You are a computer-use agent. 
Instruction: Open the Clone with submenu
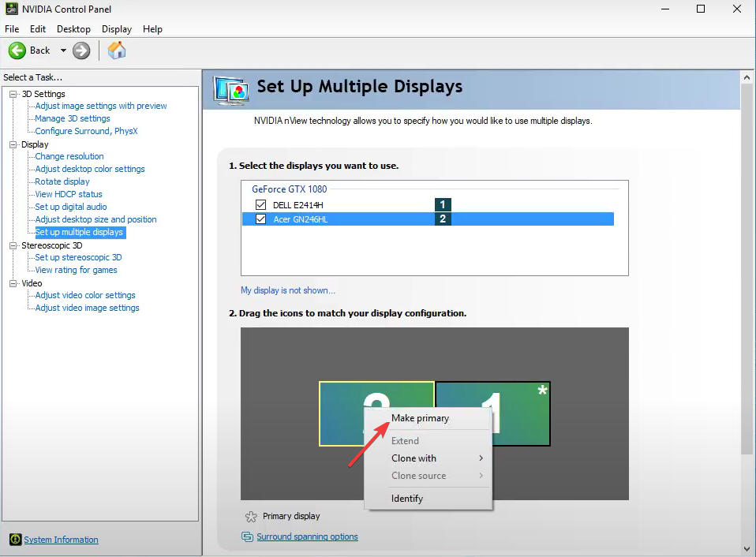pyautogui.click(x=429, y=458)
